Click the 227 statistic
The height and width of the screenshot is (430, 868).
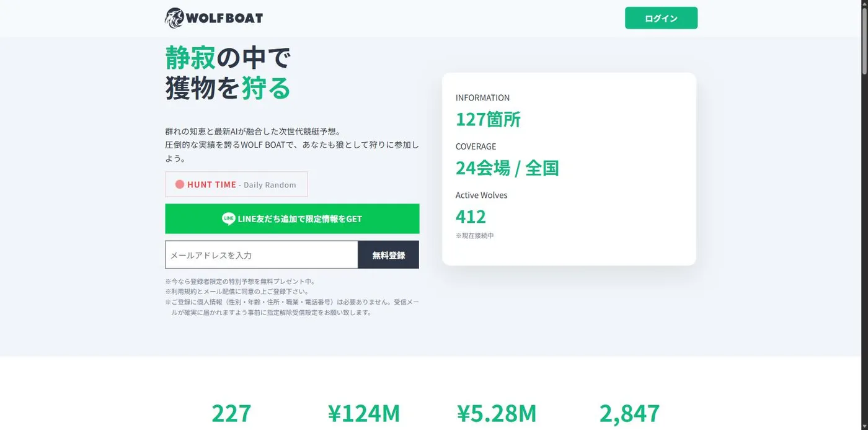tap(231, 413)
